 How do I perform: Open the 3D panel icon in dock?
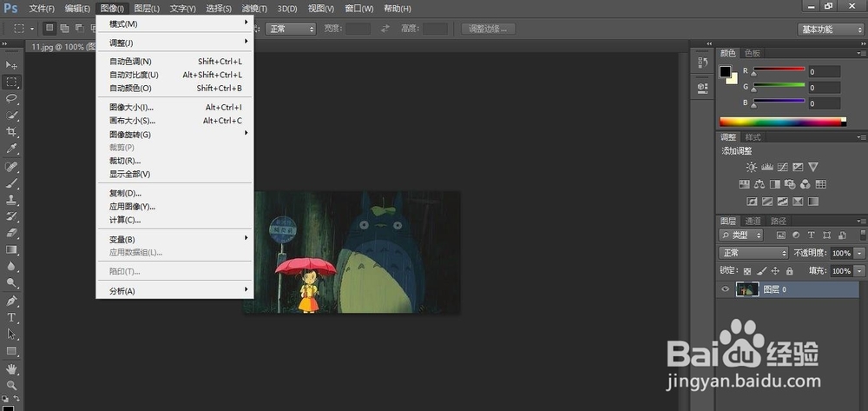pyautogui.click(x=702, y=87)
